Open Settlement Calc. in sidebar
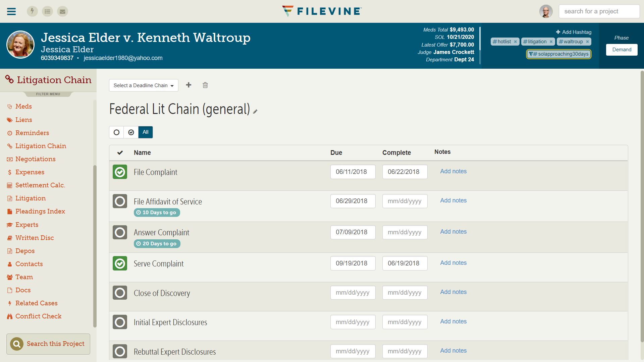 [40, 185]
